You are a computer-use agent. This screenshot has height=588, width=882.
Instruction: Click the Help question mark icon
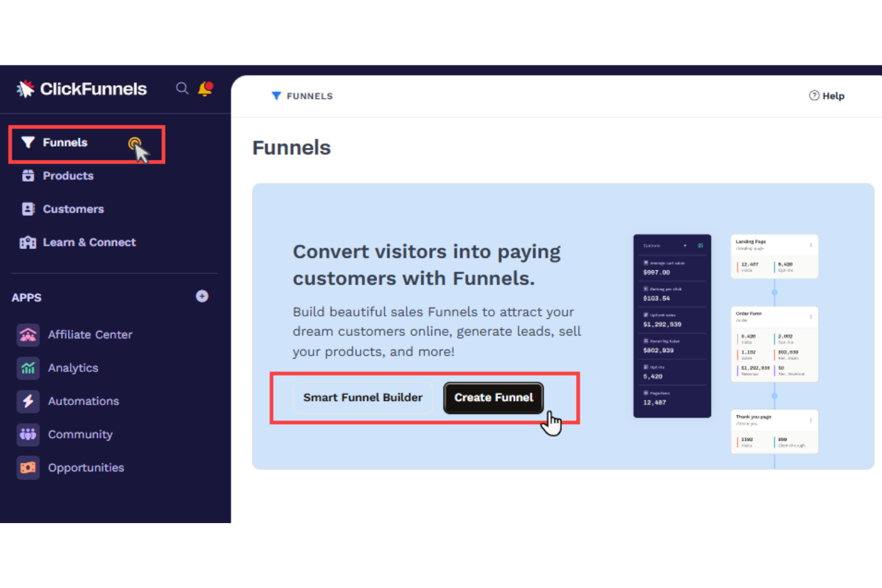click(814, 95)
